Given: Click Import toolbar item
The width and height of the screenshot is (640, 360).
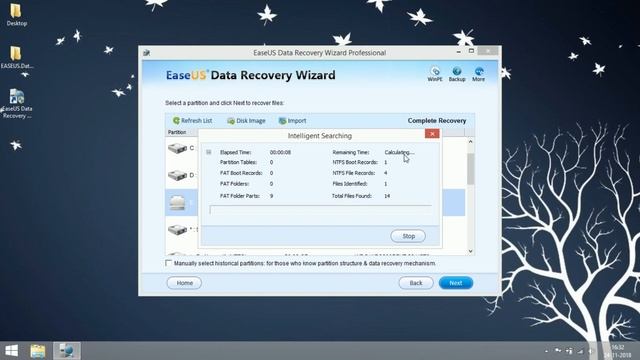Looking at the screenshot, I should (x=292, y=121).
